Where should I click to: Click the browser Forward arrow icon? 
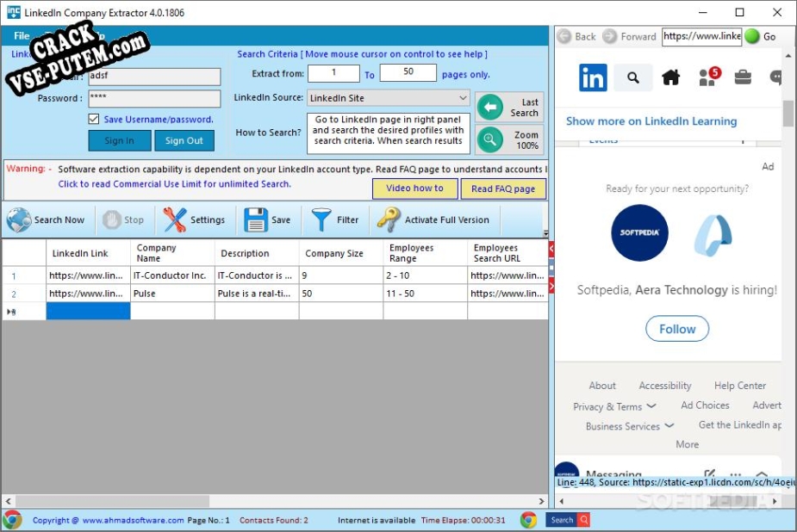(609, 36)
